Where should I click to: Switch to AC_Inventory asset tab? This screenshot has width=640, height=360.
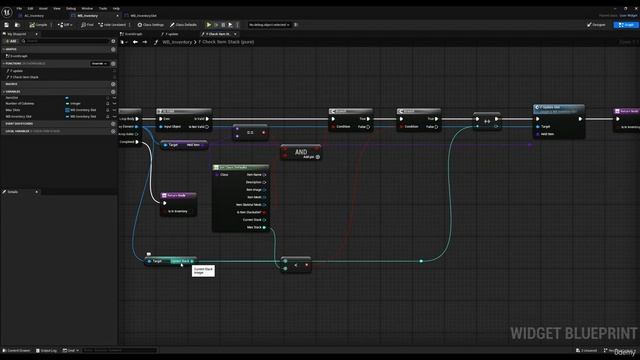click(34, 16)
